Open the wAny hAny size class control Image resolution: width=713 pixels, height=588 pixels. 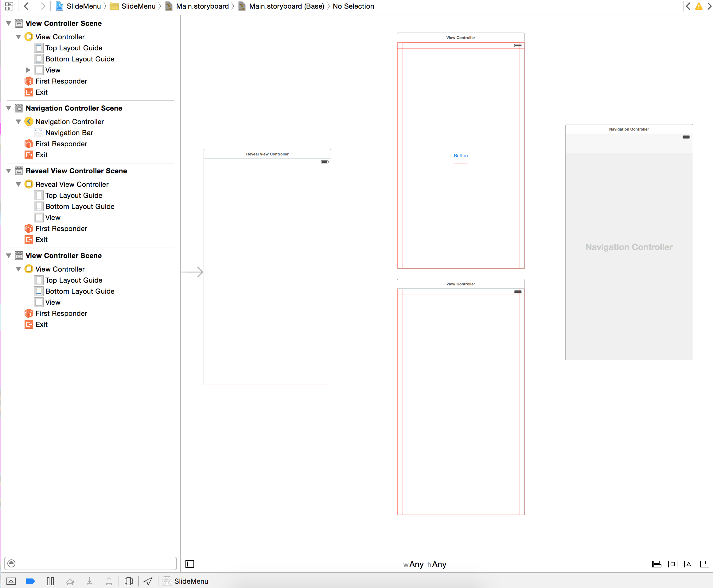425,564
